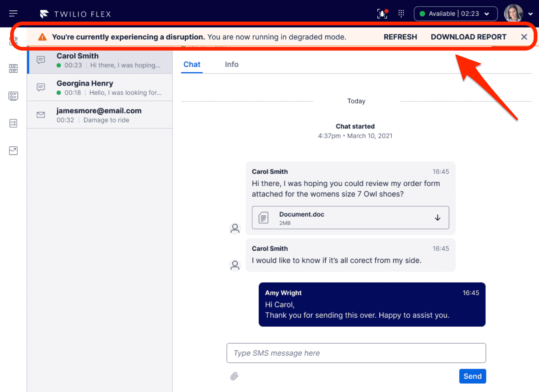Click the paperclip attachment icon
The width and height of the screenshot is (539, 392).
[x=234, y=376]
